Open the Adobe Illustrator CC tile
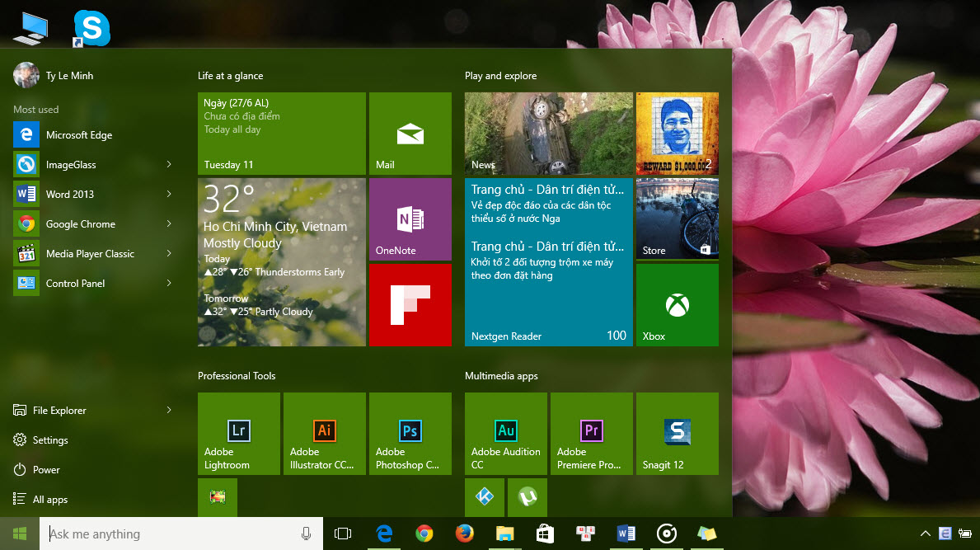Image resolution: width=980 pixels, height=550 pixels. coord(324,433)
